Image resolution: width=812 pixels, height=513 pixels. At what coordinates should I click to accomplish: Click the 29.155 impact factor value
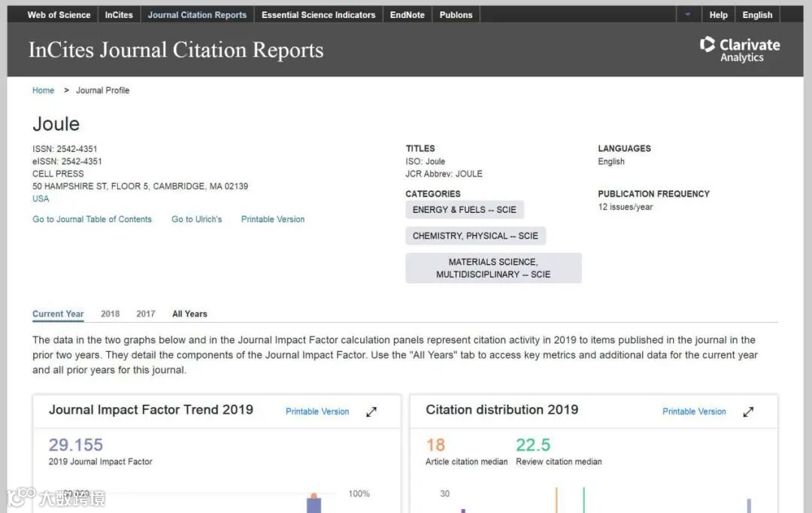tap(76, 445)
